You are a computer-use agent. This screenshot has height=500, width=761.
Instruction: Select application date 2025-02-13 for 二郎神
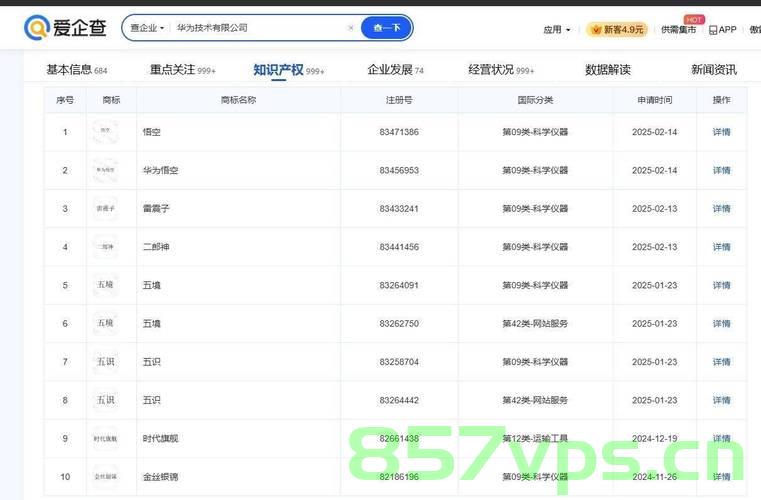click(x=654, y=247)
